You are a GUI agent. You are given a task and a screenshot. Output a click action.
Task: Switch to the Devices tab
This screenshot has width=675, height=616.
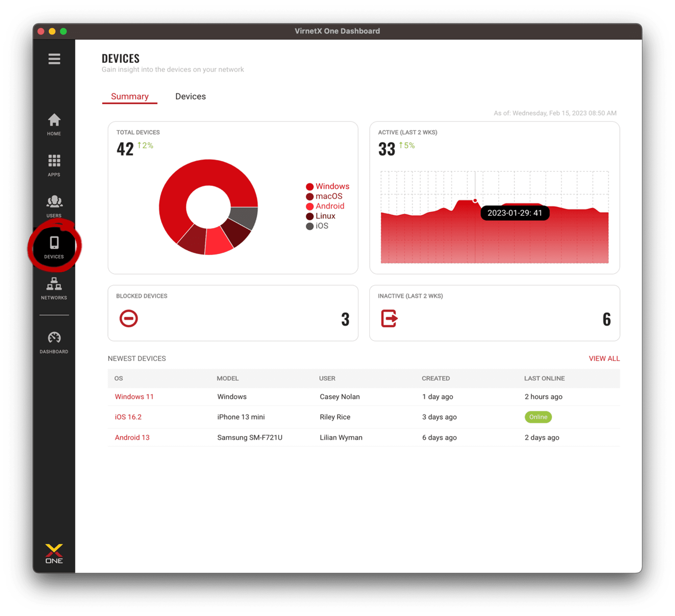(191, 96)
